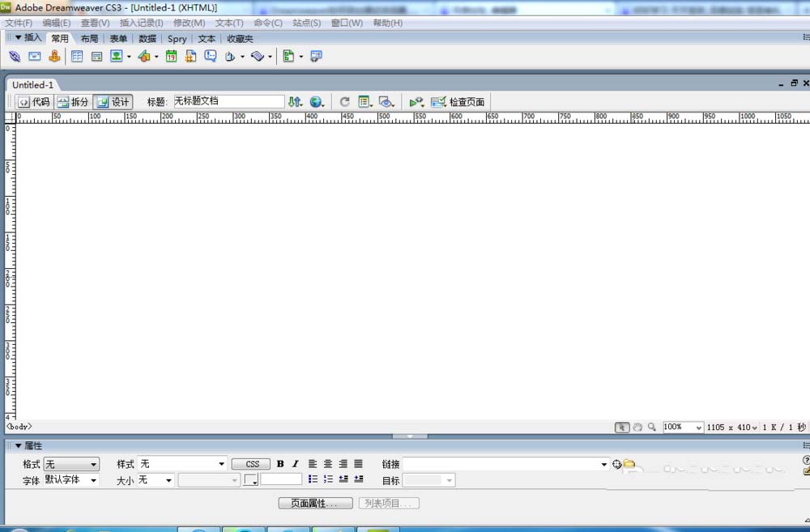Click the Date insert calendar icon
The width and height of the screenshot is (810, 532).
click(171, 57)
